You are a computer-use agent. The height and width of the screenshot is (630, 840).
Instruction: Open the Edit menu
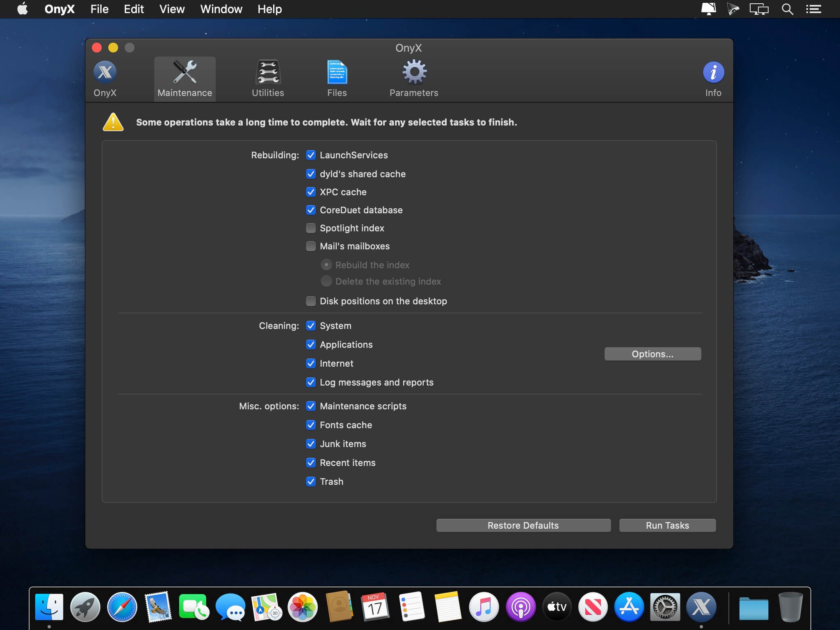tap(134, 9)
